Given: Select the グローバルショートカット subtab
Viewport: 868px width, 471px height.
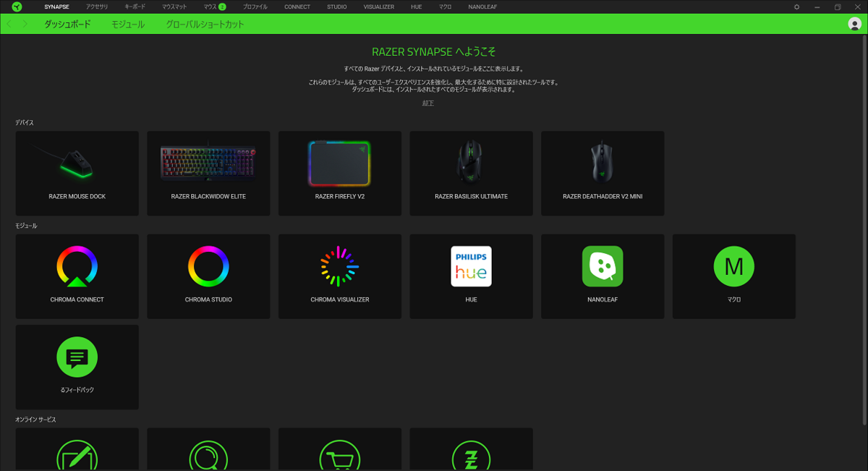Looking at the screenshot, I should coord(205,24).
